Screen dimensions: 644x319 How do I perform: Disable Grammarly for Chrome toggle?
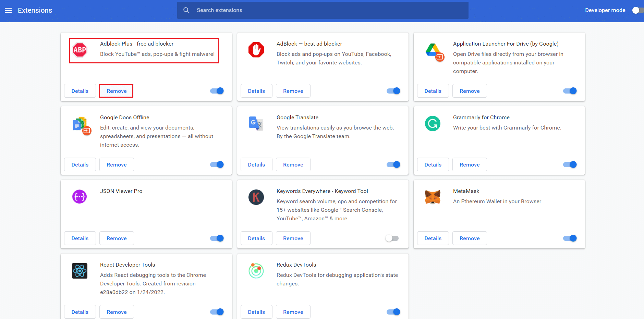pos(570,164)
